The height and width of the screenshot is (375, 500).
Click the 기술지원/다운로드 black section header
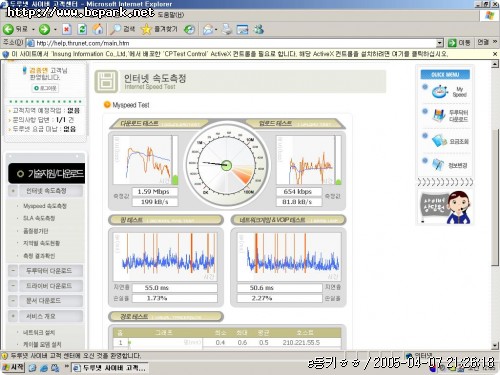47,173
